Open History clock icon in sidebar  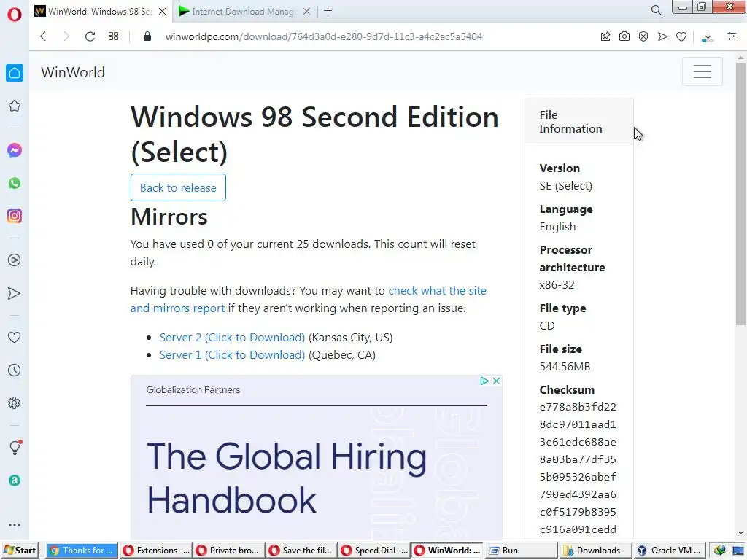point(15,370)
